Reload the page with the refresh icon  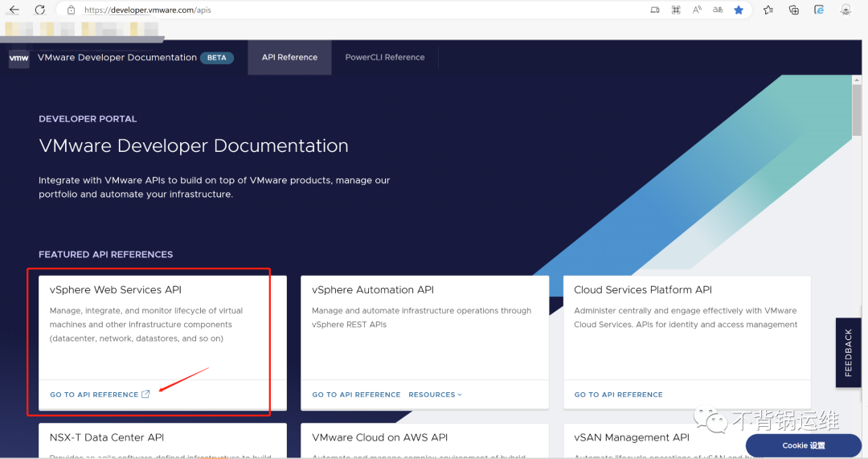pos(40,10)
